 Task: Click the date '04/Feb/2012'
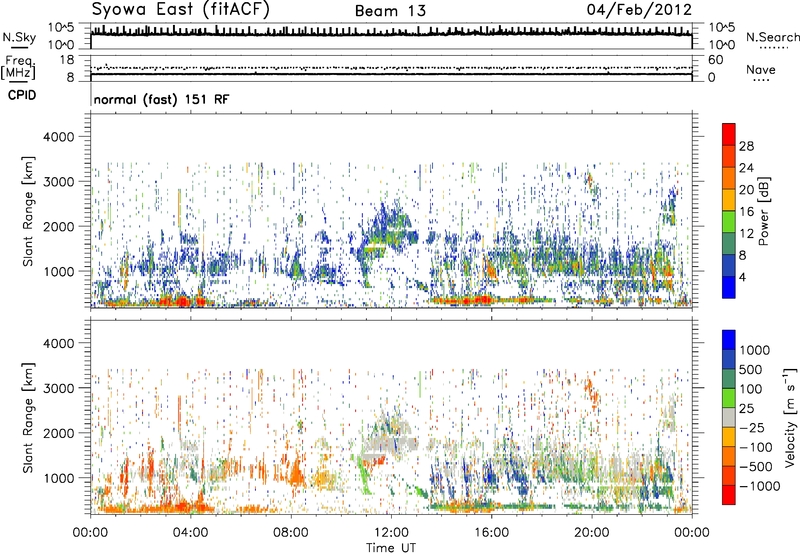pyautogui.click(x=639, y=10)
